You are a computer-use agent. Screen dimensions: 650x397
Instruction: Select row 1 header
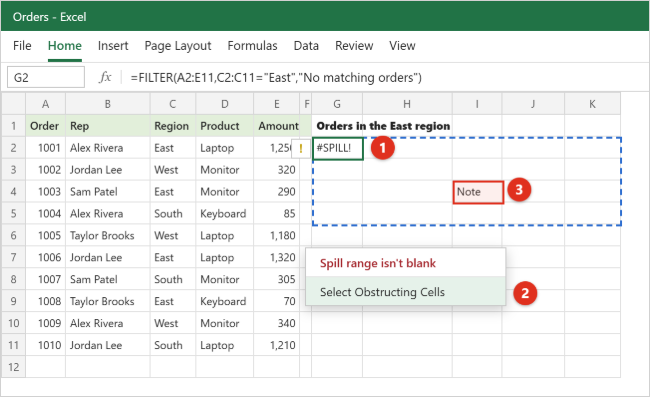point(14,126)
